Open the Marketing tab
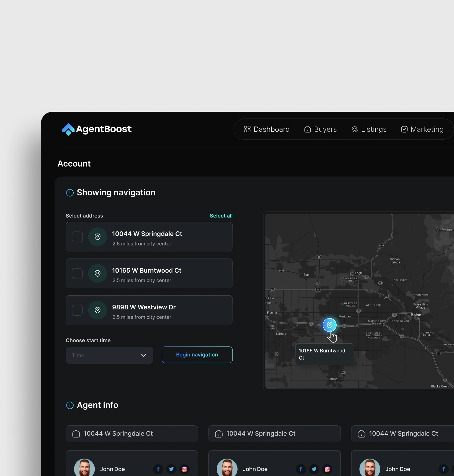454x476 pixels. click(x=422, y=129)
